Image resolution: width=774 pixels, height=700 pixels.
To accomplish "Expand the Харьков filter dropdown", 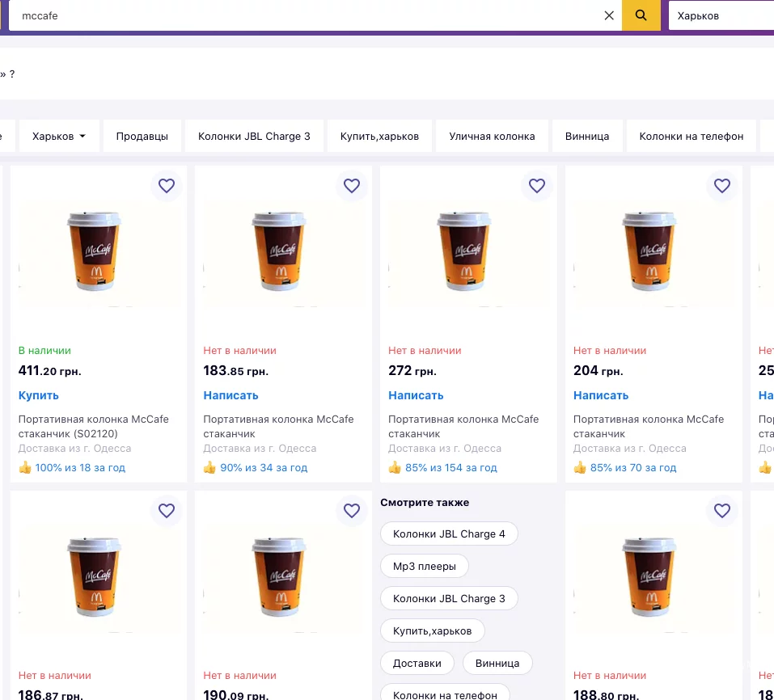I will click(59, 136).
